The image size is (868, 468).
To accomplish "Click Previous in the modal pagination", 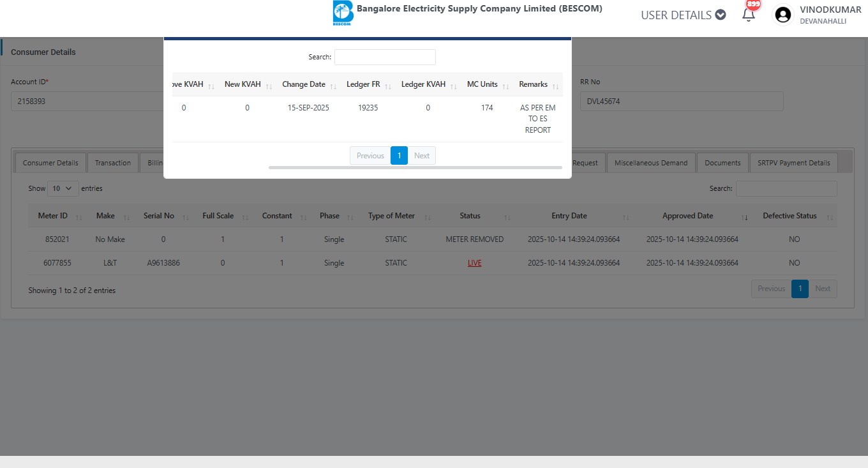I will [370, 156].
